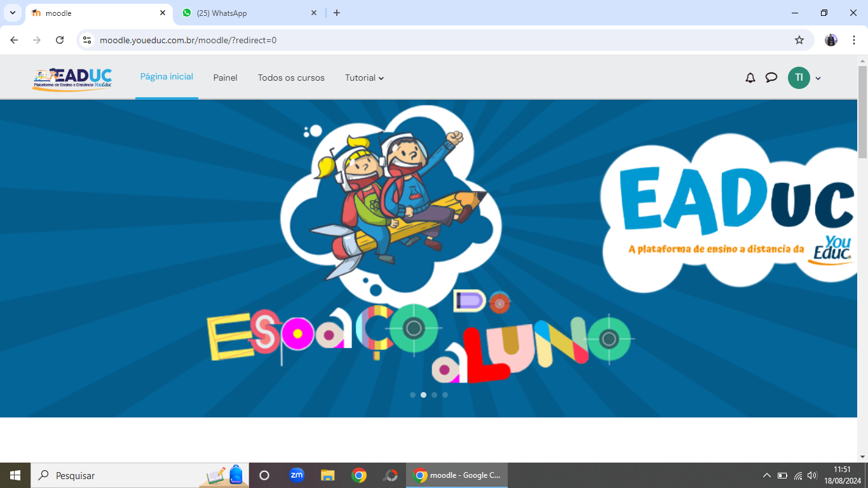Open the notifications bell icon
Screen dimensions: 868x488
pos(750,78)
